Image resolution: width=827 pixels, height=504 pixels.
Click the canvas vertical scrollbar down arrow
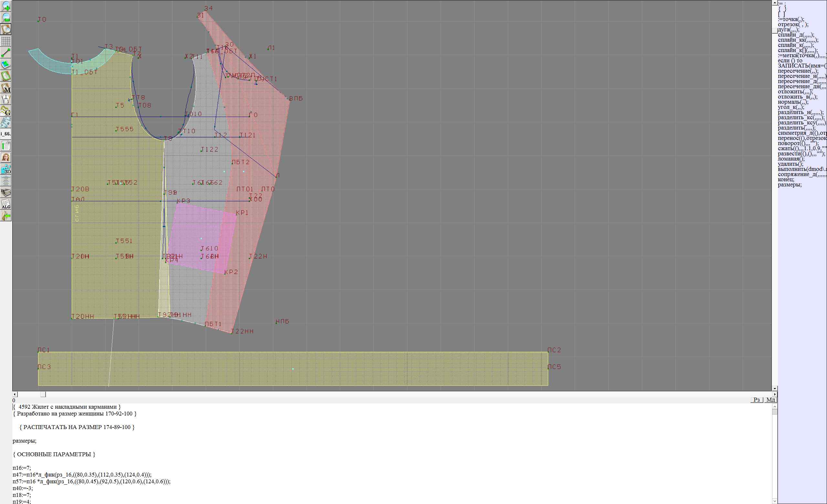pos(775,389)
